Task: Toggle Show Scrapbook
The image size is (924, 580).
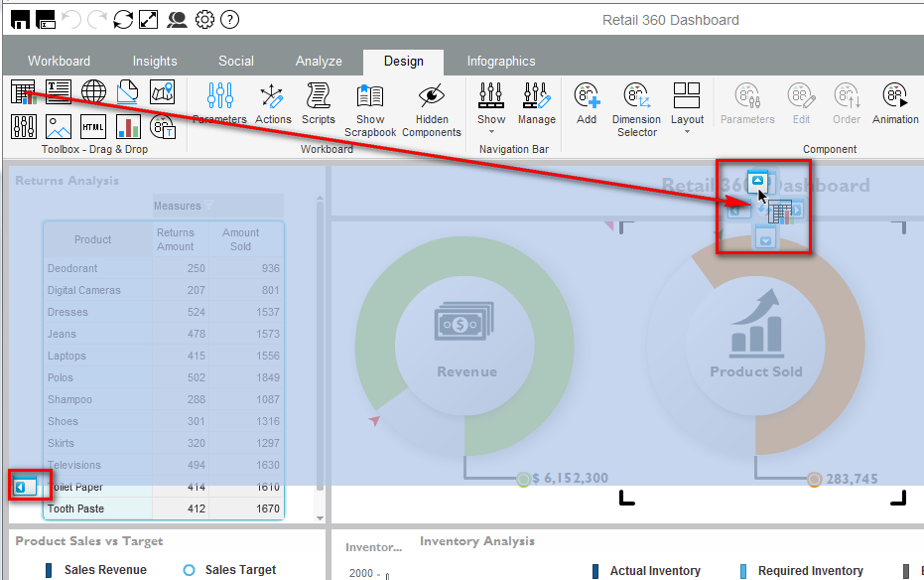Action: [x=370, y=108]
